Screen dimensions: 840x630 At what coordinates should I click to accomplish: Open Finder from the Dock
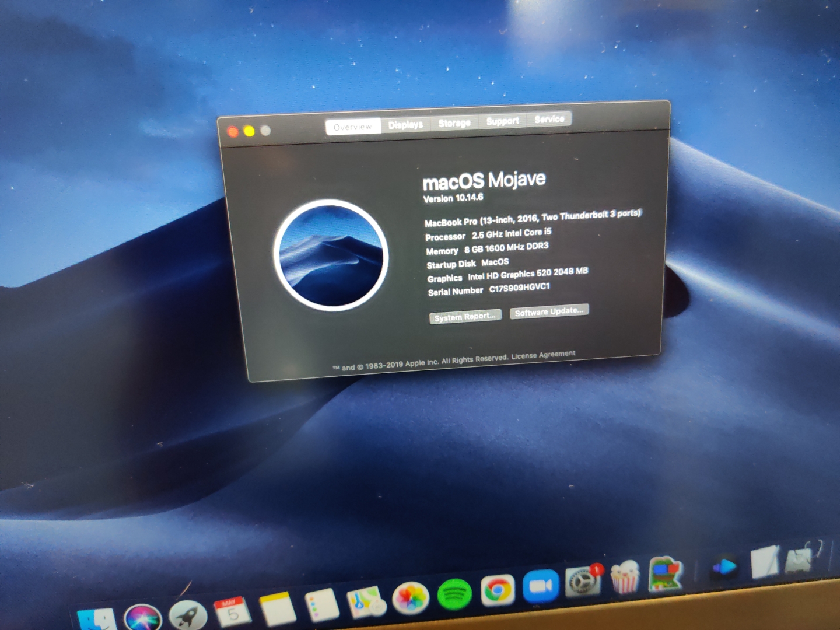click(x=97, y=621)
